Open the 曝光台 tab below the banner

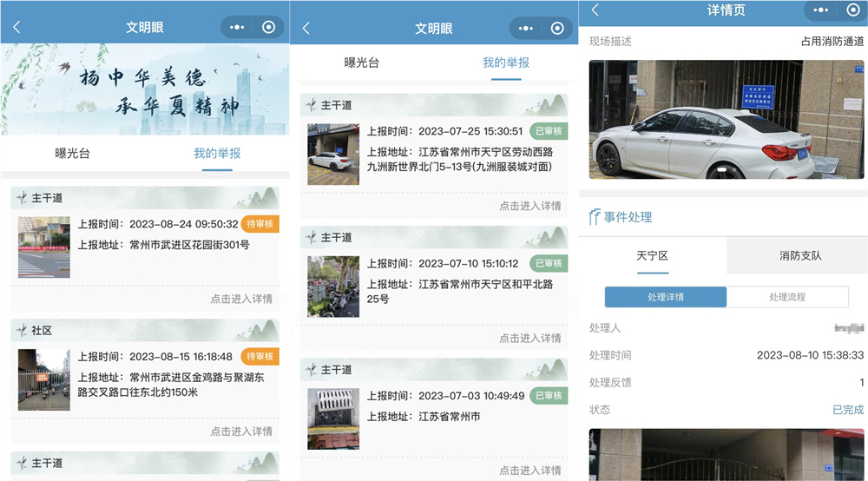point(72,154)
